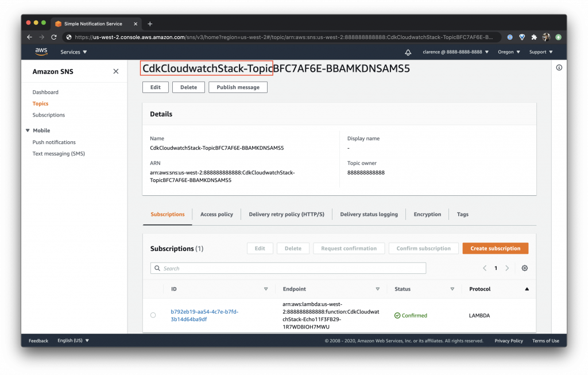Open the Privacy Policy link
588x375 pixels.
coord(509,341)
